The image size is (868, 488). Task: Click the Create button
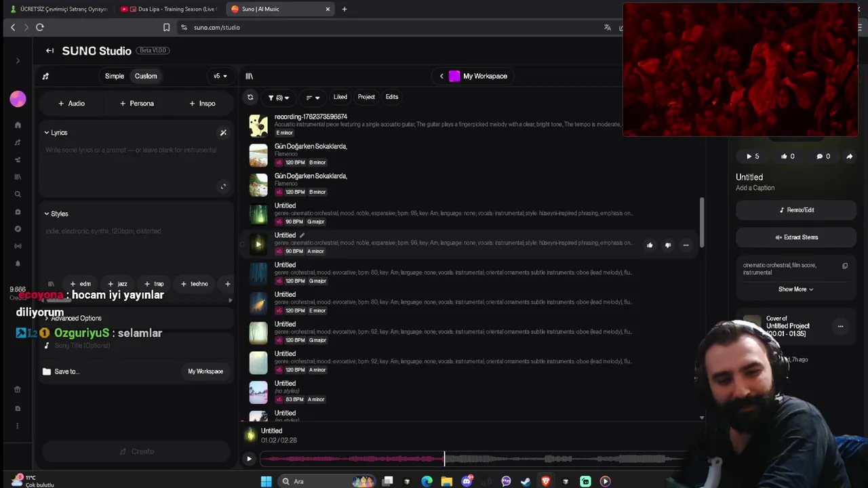coord(136,451)
